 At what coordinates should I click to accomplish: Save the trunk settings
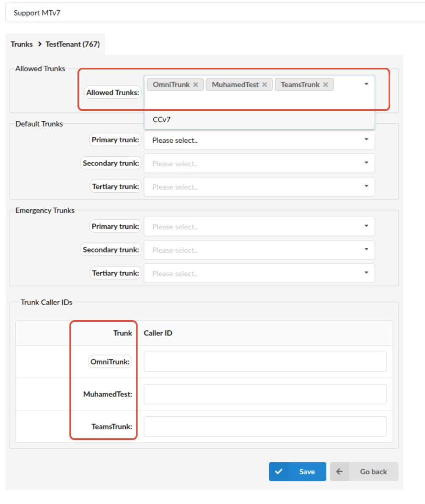point(298,471)
